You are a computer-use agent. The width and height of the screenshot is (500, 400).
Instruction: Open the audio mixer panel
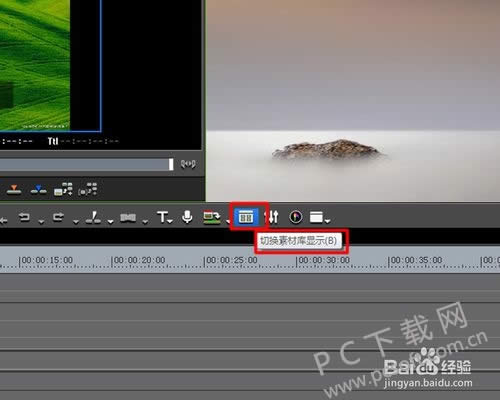click(x=273, y=217)
